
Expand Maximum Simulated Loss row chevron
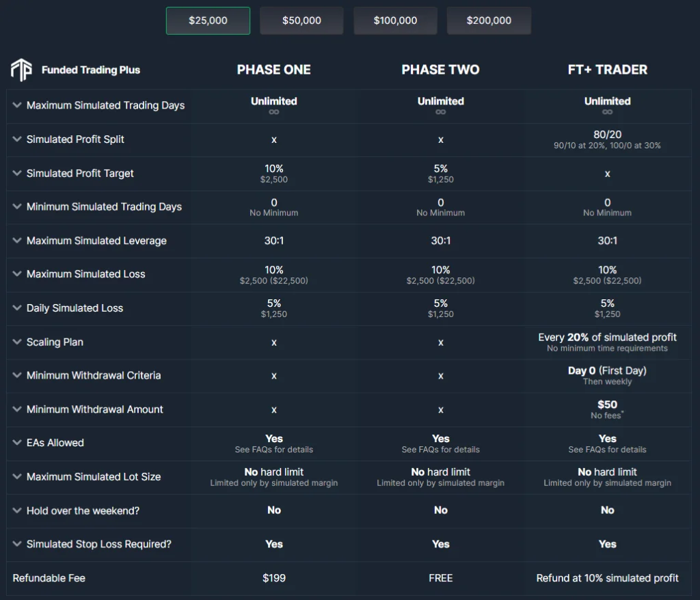[17, 273]
